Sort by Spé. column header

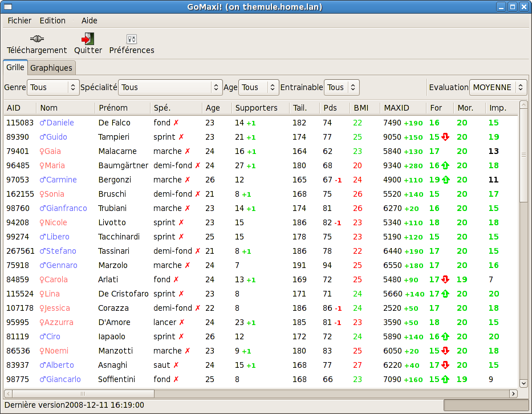pyautogui.click(x=176, y=108)
